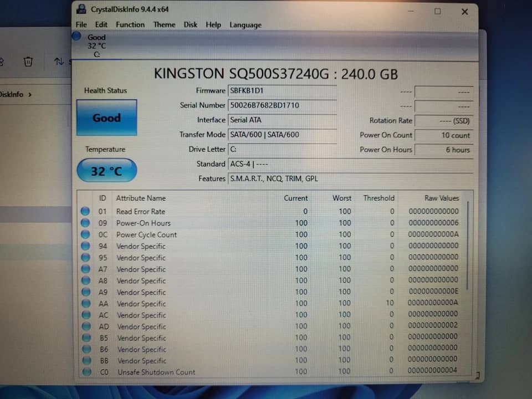The width and height of the screenshot is (532, 399).
Task: Open the Language menu
Action: pyautogui.click(x=245, y=25)
